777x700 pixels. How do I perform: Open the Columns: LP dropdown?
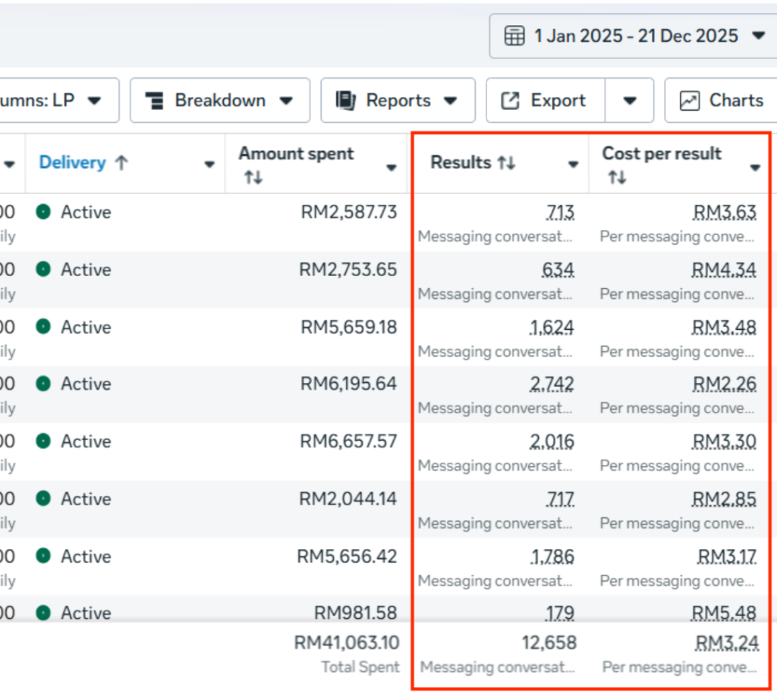click(94, 101)
